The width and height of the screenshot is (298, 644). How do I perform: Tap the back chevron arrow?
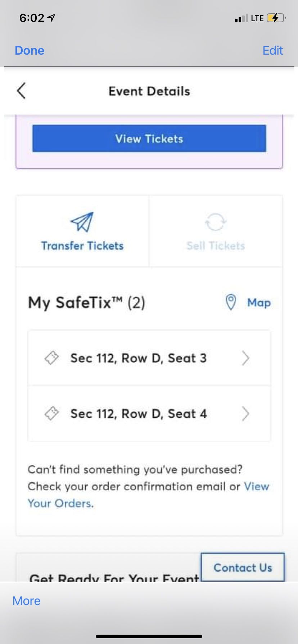pyautogui.click(x=21, y=91)
